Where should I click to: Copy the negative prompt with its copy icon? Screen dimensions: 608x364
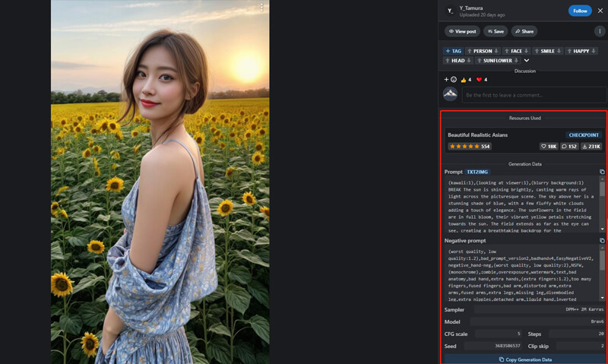pyautogui.click(x=602, y=241)
